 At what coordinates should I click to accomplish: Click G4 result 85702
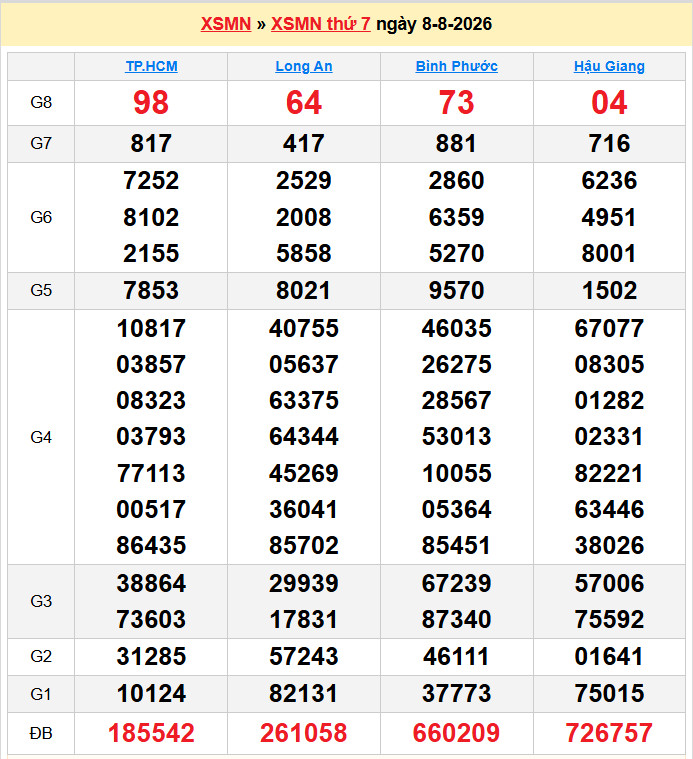(x=304, y=546)
